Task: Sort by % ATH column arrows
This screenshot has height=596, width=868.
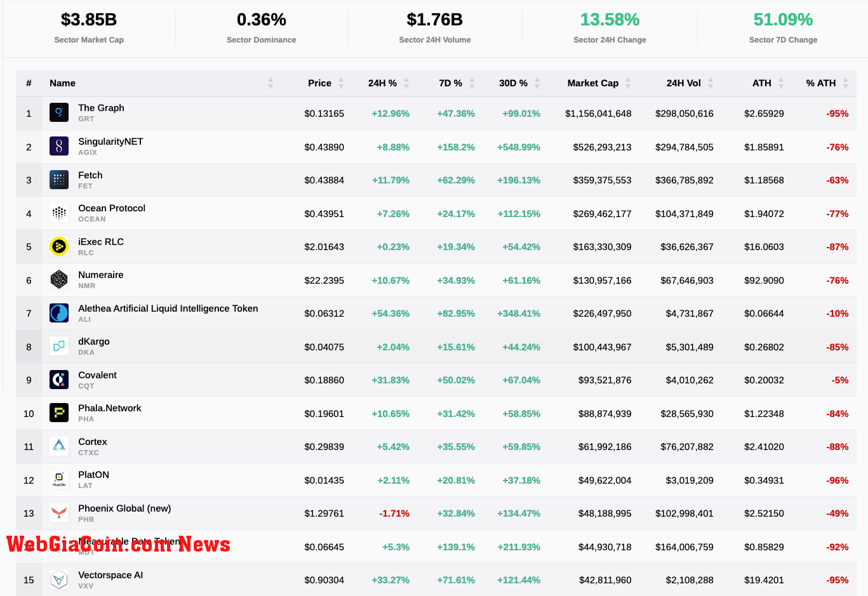Action: pyautogui.click(x=845, y=83)
